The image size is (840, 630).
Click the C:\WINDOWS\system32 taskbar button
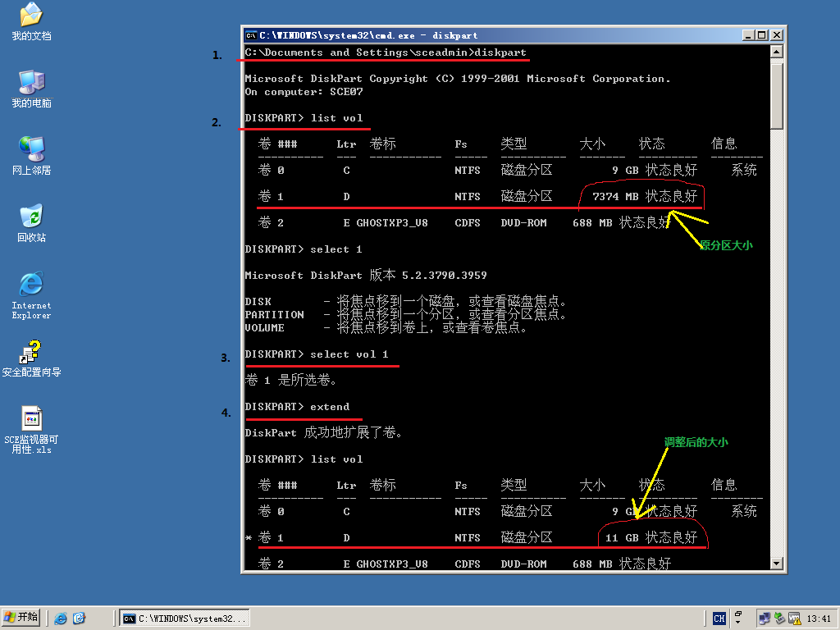pos(185,618)
